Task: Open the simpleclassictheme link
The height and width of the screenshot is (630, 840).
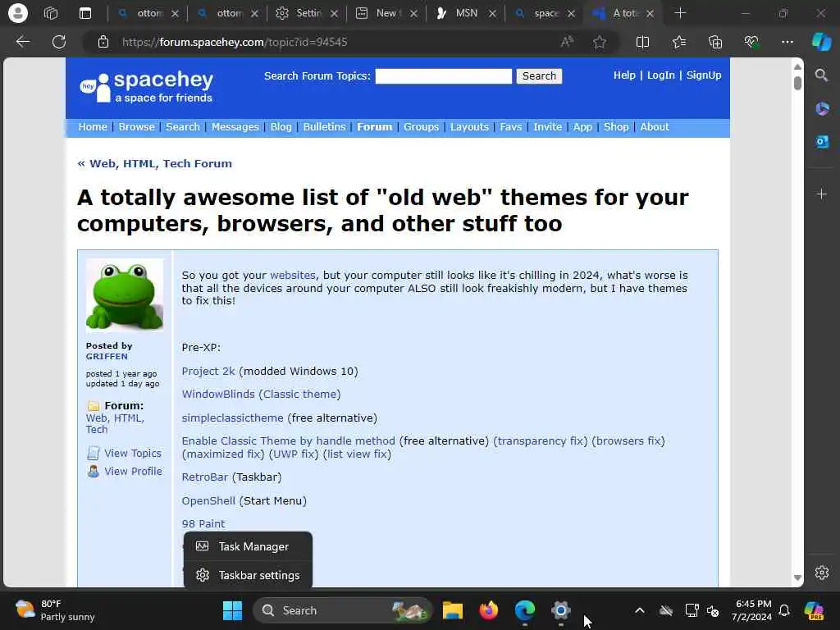Action: (x=232, y=418)
